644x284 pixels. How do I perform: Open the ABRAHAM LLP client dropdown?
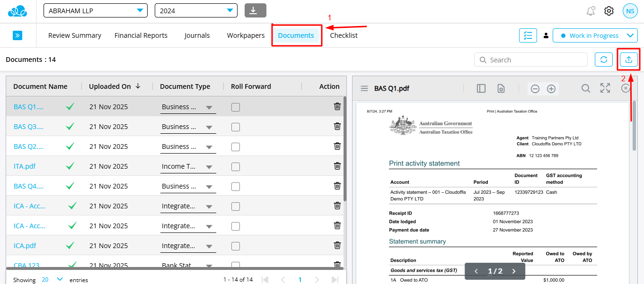click(95, 10)
